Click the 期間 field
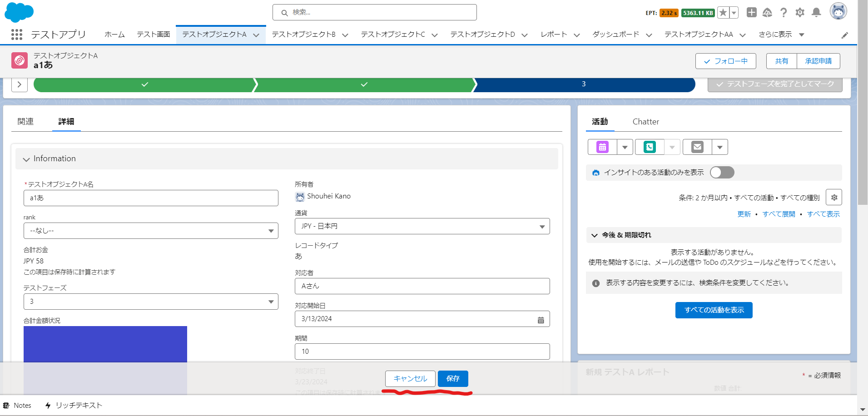 point(422,352)
